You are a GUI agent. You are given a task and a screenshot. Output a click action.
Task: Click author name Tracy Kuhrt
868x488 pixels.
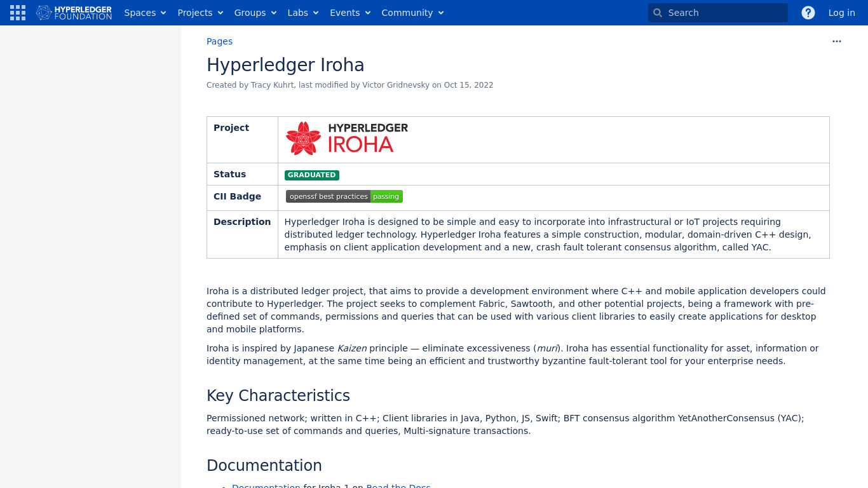pos(273,85)
